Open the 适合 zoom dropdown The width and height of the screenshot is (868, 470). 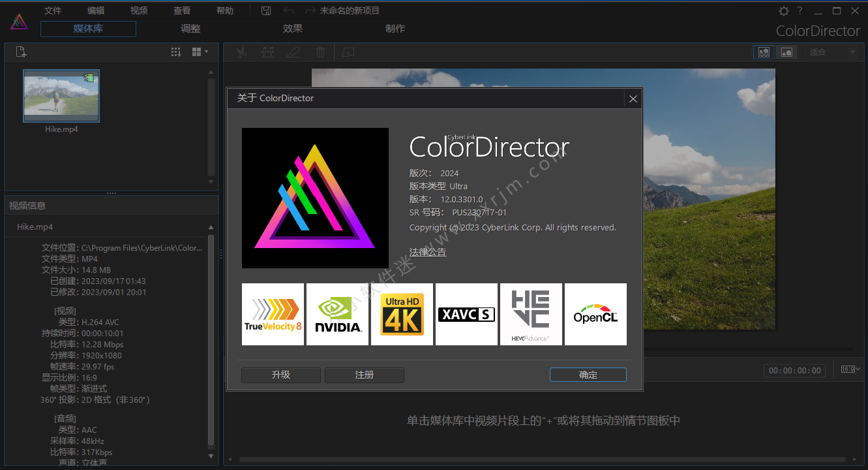(x=832, y=52)
